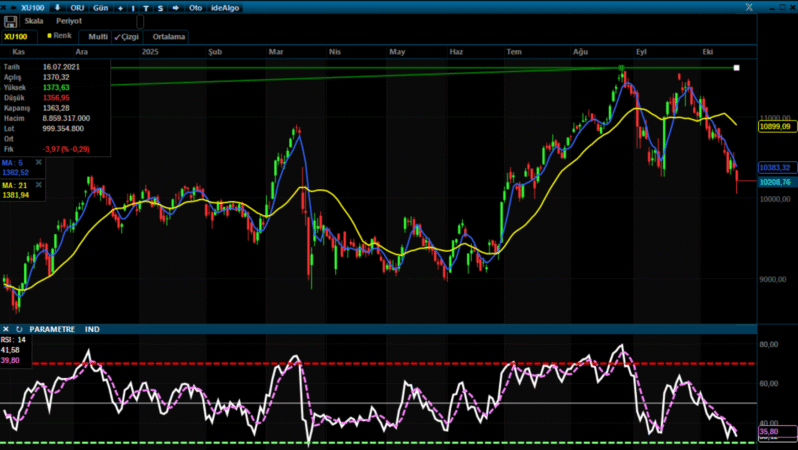Click the plus icon in top toolbar
This screenshot has height=450, width=798.
120,7
